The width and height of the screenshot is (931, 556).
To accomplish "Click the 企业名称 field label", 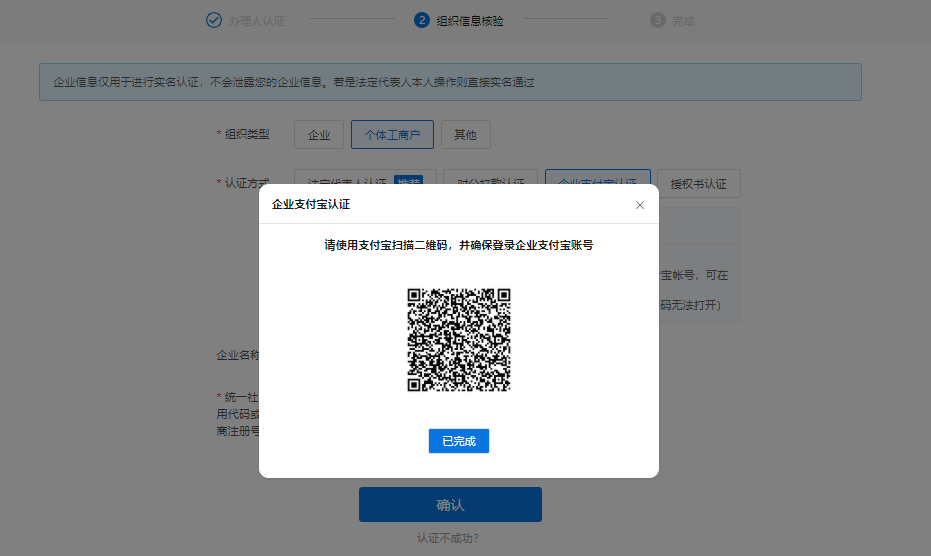I will [x=238, y=355].
